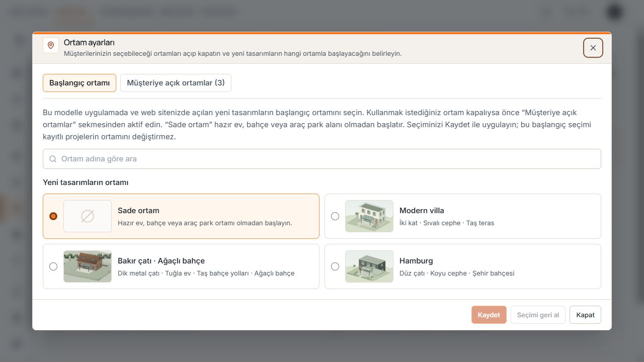Click the Seçimi geri al button
The width and height of the screenshot is (644, 362).
click(x=538, y=315)
